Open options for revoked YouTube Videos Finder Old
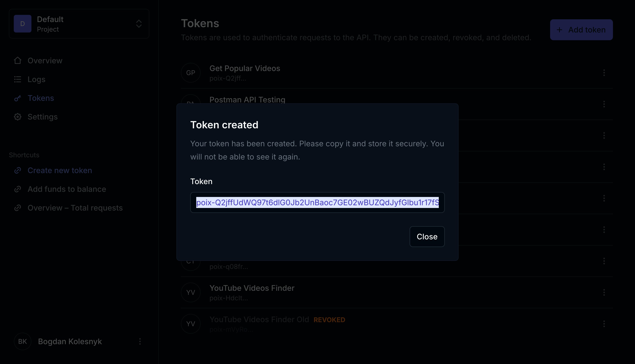Screen dimensions: 635x364 click(604, 324)
